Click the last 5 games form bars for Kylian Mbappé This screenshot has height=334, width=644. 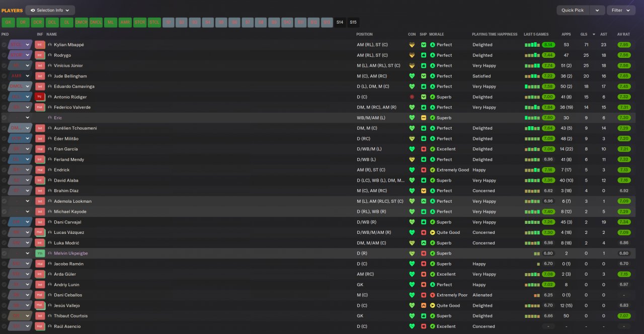(x=532, y=45)
